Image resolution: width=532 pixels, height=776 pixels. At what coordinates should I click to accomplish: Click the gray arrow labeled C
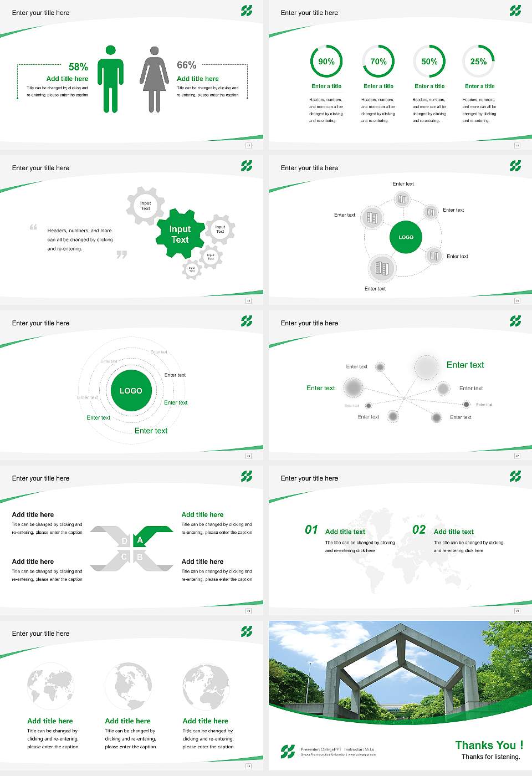[110, 560]
